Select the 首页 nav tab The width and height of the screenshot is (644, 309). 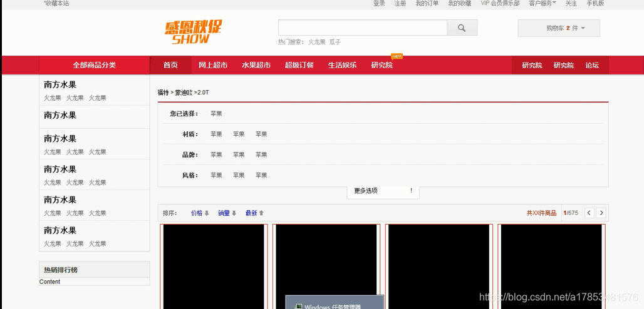pos(170,65)
